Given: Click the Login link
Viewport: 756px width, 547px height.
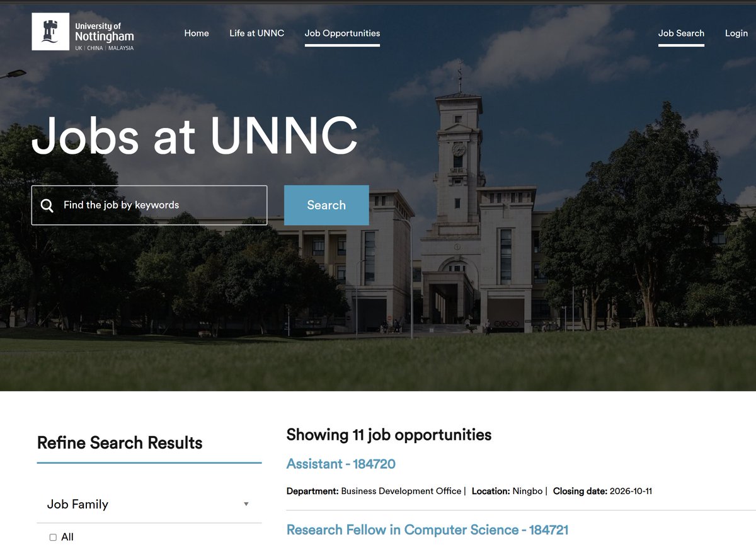Looking at the screenshot, I should 736,33.
